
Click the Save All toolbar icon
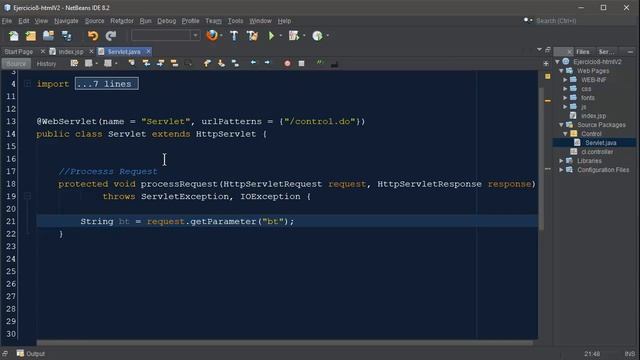pyautogui.click(x=67, y=36)
